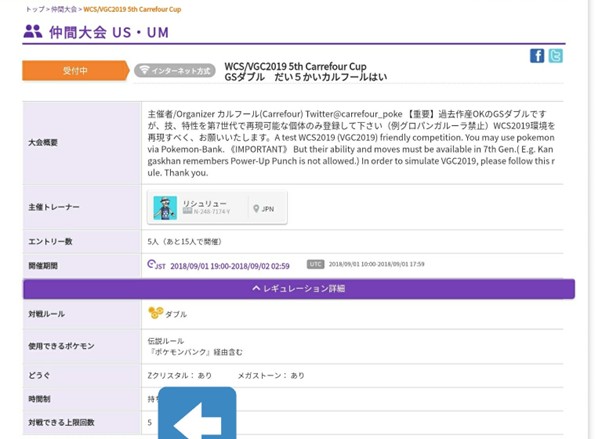
Task: Click the 時間制 row label
Action: pyautogui.click(x=39, y=399)
